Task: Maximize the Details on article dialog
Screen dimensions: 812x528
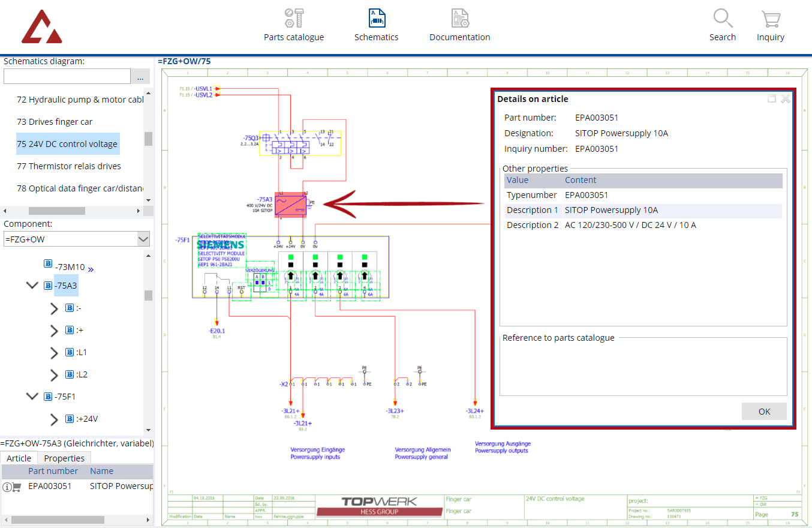Action: point(772,99)
